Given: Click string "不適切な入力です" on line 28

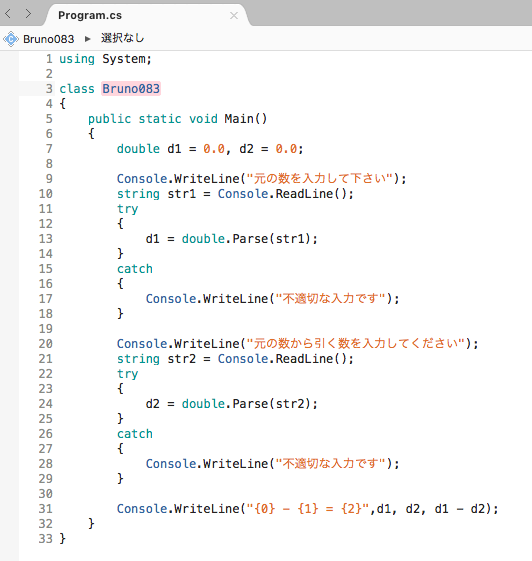Looking at the screenshot, I should [330, 463].
